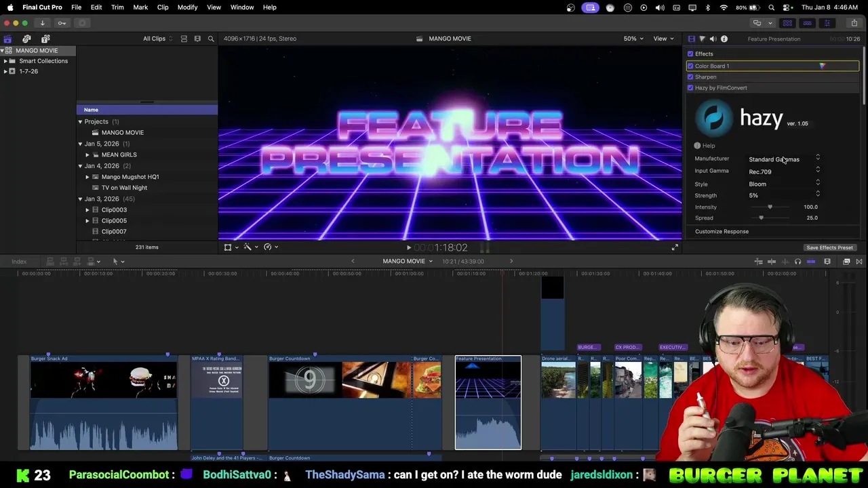Open the viewer 50% zoom dropdown
Viewport: 868px width, 488px height.
pos(633,39)
